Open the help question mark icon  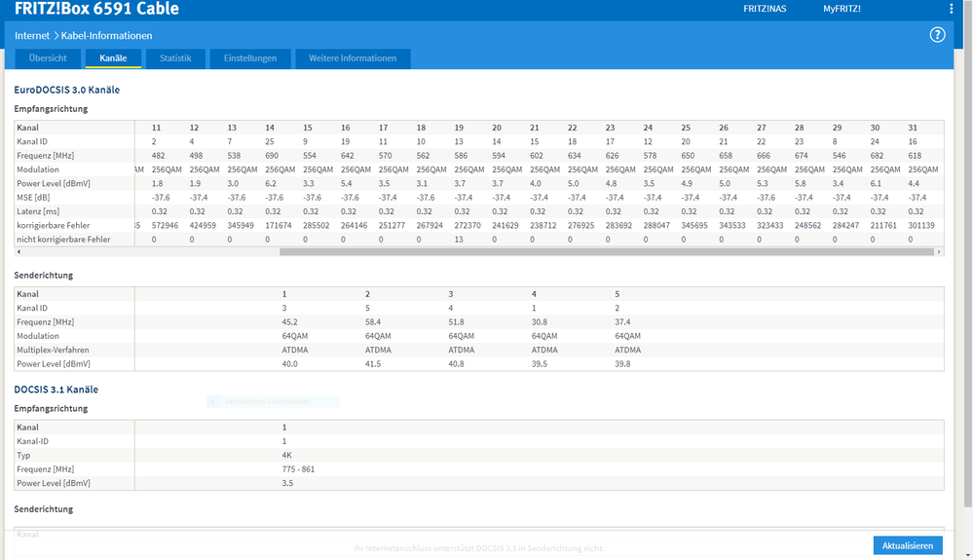(x=937, y=35)
